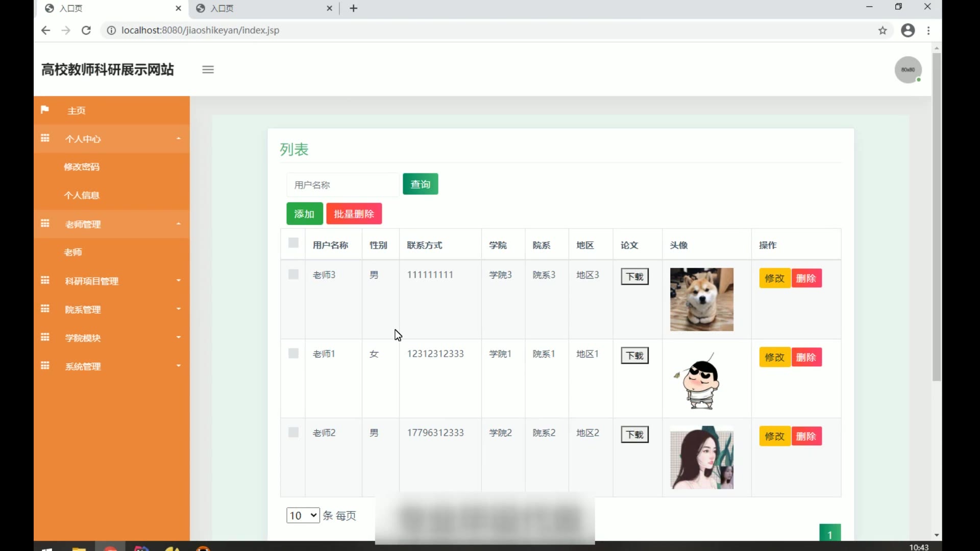Open 修改密码 in the sidebar
This screenshot has height=551, width=980.
(x=82, y=167)
